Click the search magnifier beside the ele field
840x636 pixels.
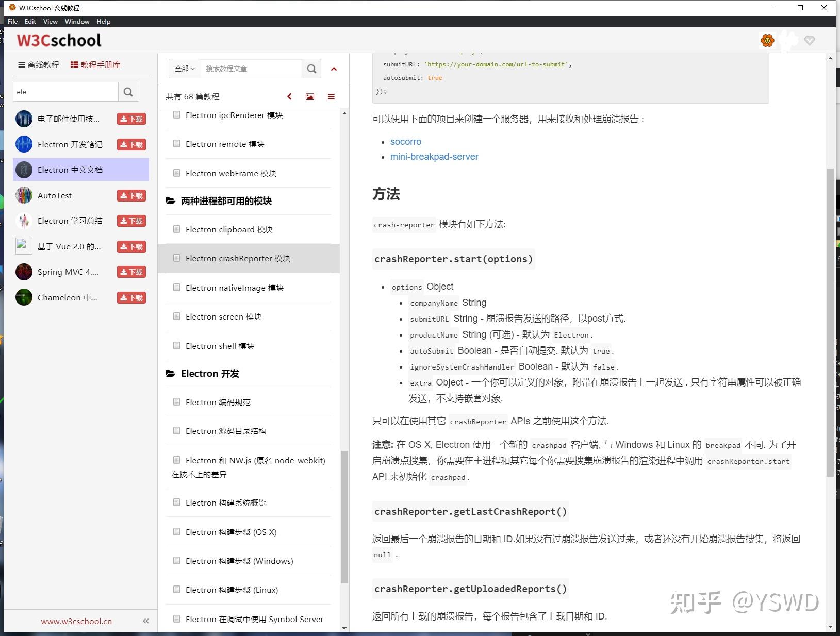128,92
